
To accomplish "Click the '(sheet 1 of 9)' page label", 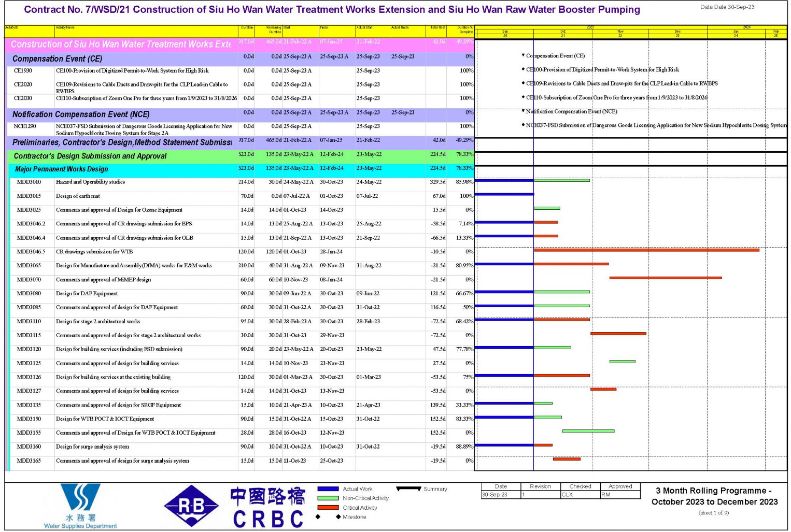I will coord(714,513).
